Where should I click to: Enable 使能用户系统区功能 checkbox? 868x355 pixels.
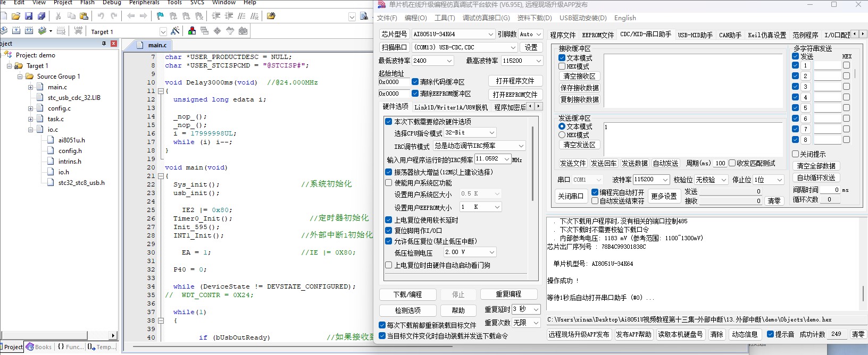point(389,183)
